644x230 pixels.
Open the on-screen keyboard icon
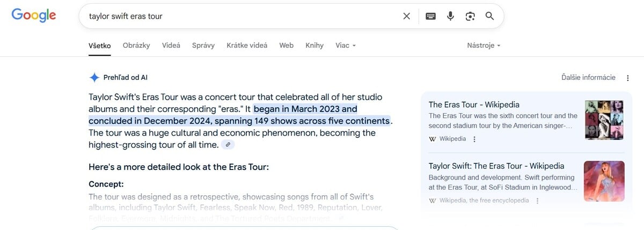point(430,16)
